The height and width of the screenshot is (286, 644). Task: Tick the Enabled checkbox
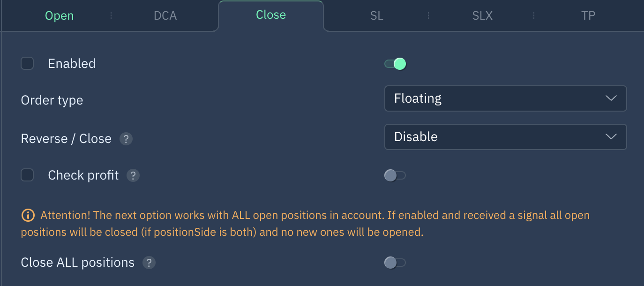pos(27,63)
